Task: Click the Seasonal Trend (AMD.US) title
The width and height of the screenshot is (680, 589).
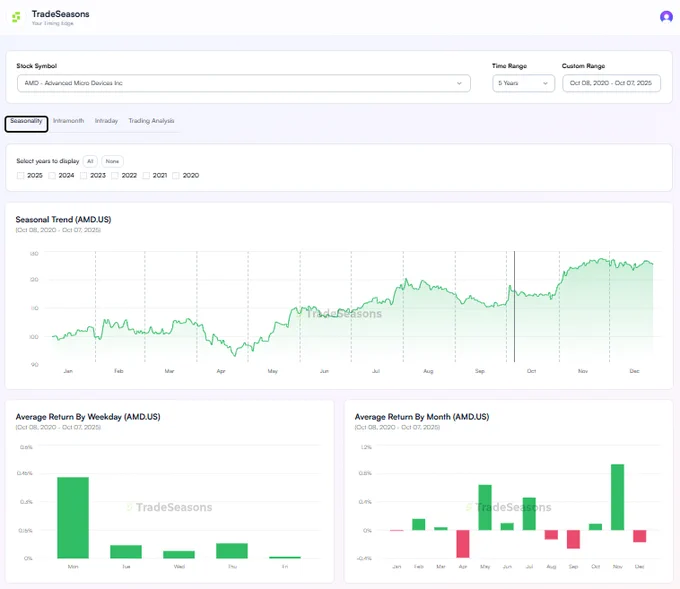Action: click(63, 219)
